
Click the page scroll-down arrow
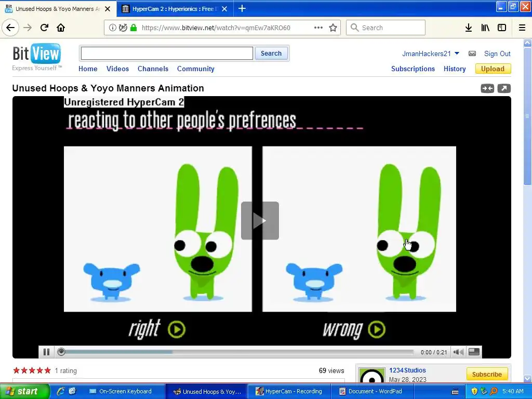pos(527,378)
